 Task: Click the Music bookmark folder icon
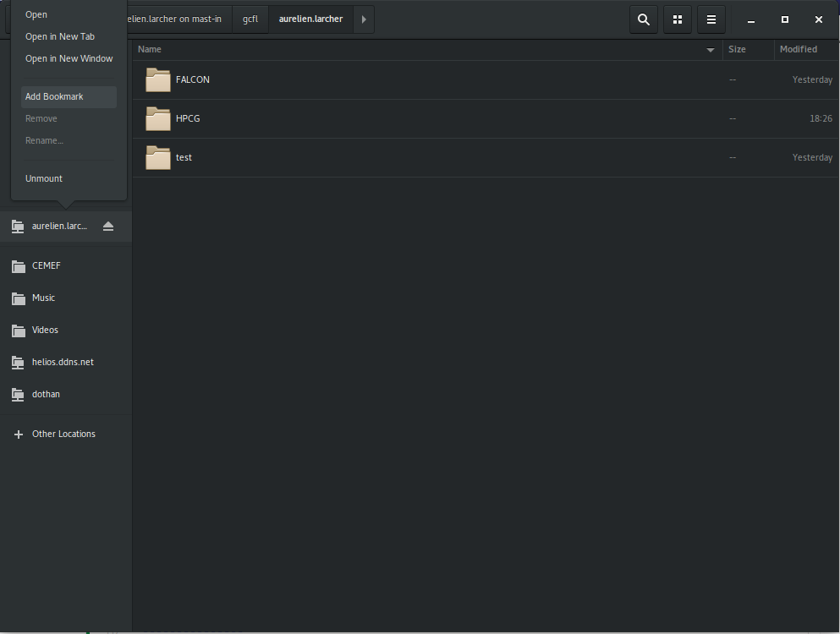click(x=19, y=298)
